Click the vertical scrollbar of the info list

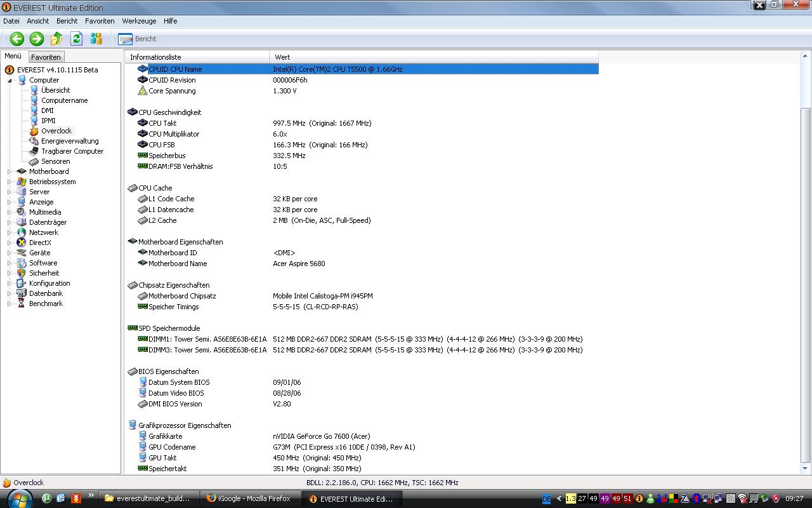806,263
